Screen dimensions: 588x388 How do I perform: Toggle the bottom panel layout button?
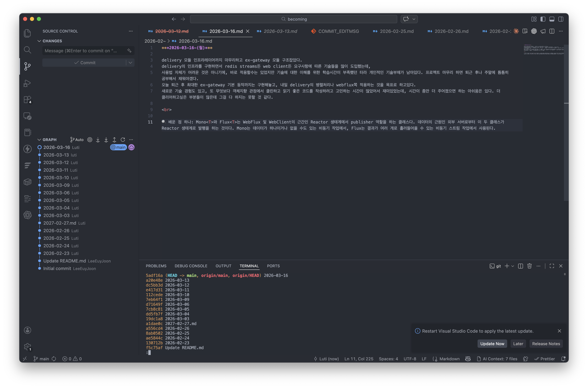coord(552,19)
